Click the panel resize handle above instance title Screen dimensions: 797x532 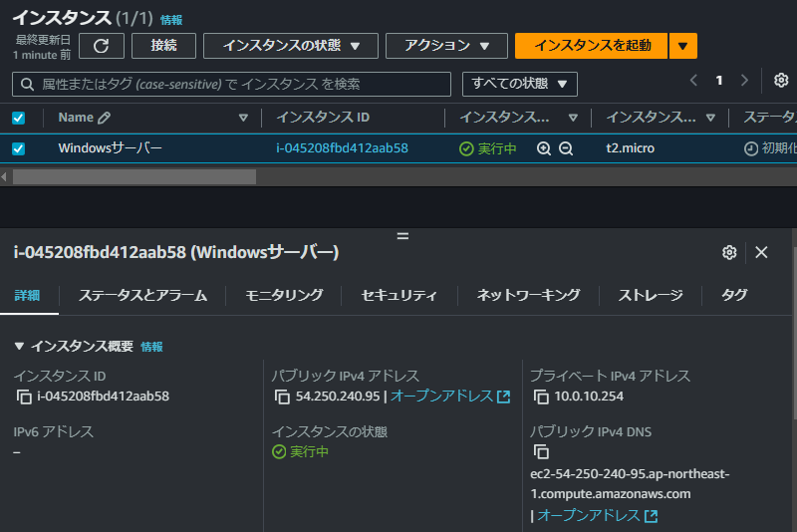(x=402, y=236)
